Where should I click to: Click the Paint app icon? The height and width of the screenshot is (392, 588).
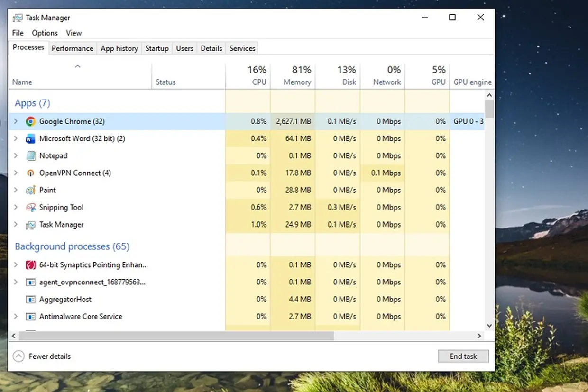tap(31, 190)
